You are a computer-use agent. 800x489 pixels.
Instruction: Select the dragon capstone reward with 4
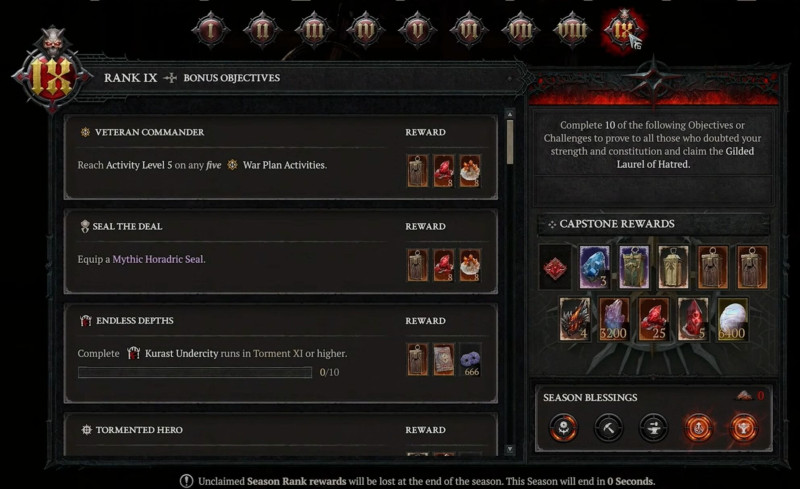coord(574,320)
